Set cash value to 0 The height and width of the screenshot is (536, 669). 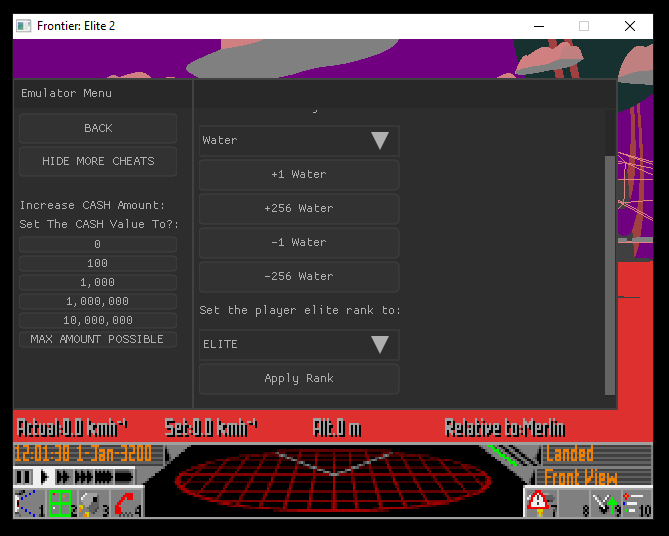pyautogui.click(x=98, y=244)
